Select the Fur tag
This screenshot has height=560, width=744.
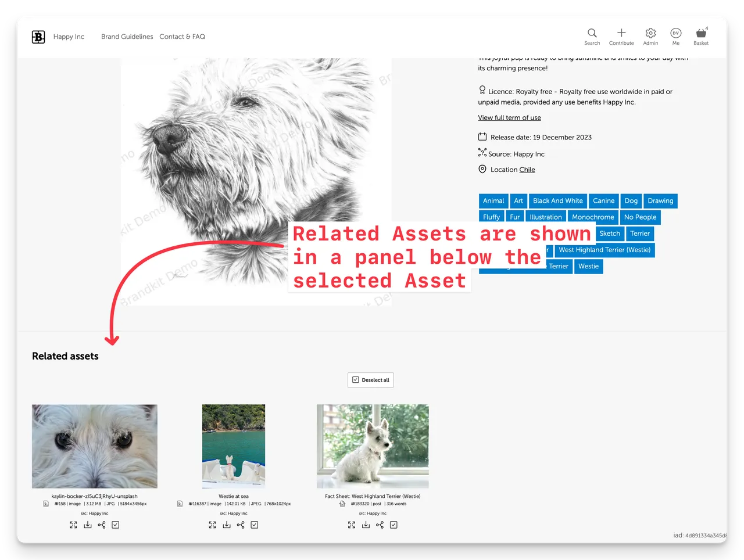tap(515, 217)
